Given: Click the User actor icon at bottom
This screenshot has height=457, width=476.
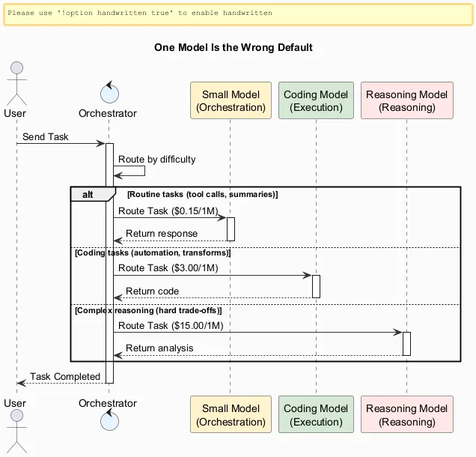Looking at the screenshot, I should 17,432.
